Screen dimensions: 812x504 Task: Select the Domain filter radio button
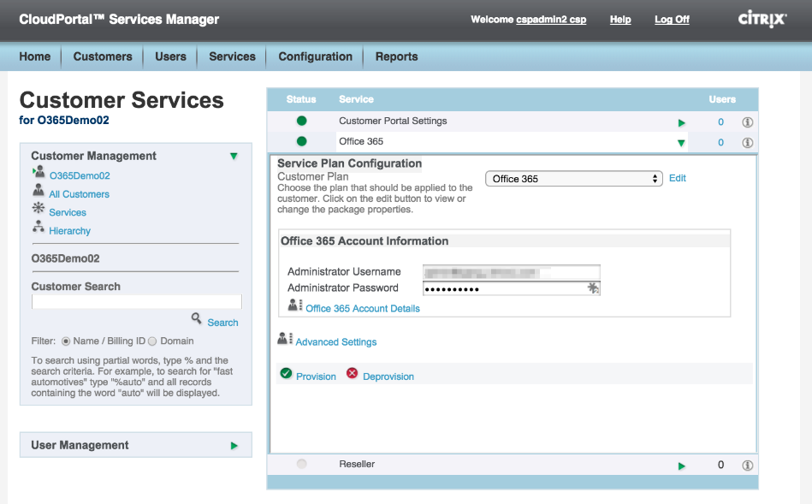click(152, 341)
